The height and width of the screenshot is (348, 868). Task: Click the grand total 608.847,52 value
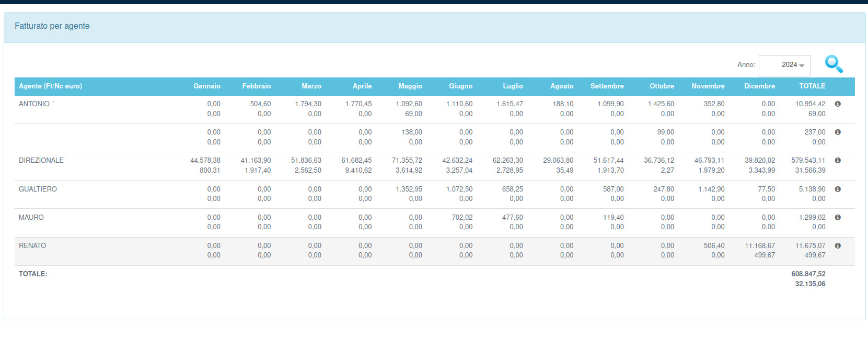point(808,274)
